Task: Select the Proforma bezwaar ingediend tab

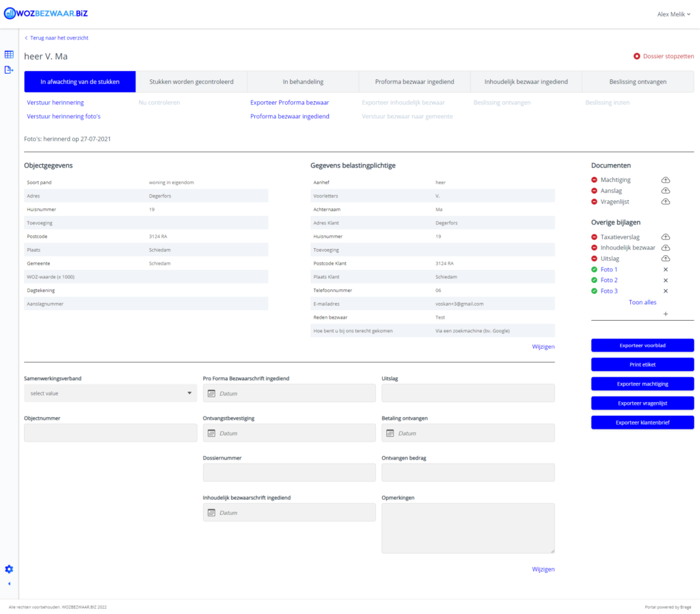Action: tap(414, 81)
